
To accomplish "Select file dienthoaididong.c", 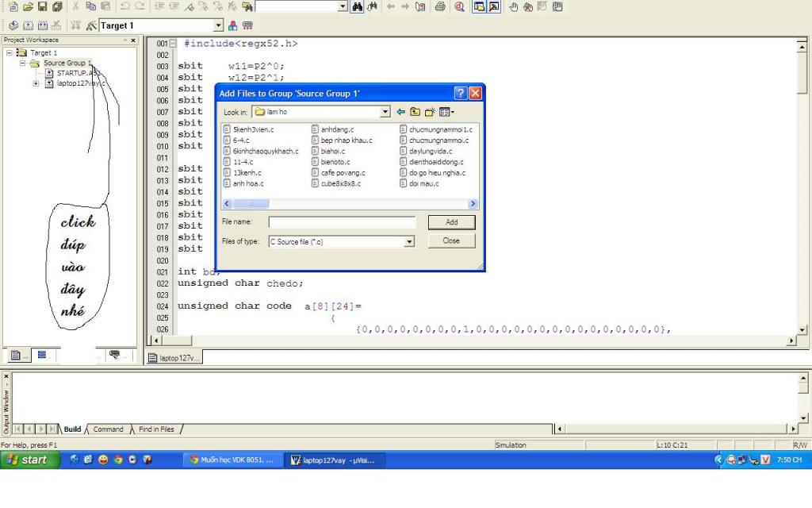I will click(x=431, y=162).
